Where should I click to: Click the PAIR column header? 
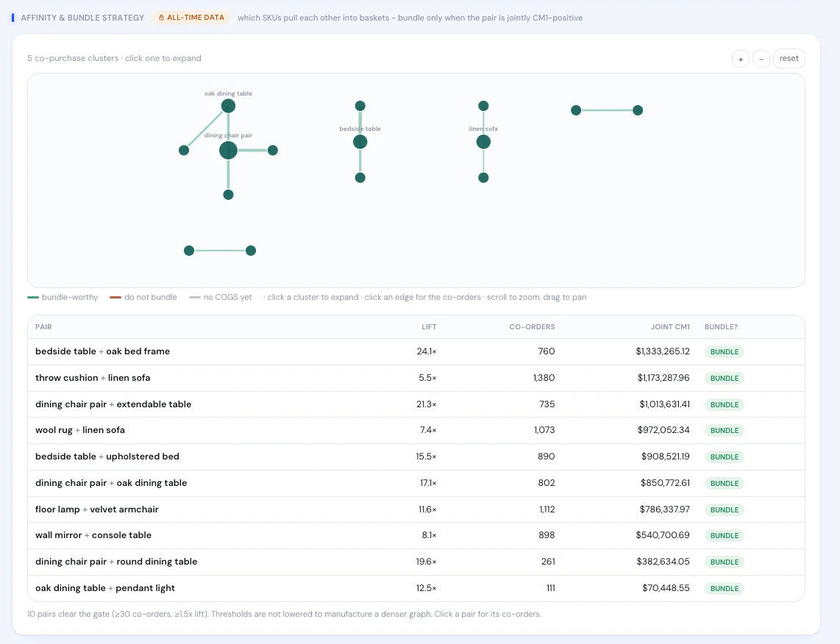[43, 327]
